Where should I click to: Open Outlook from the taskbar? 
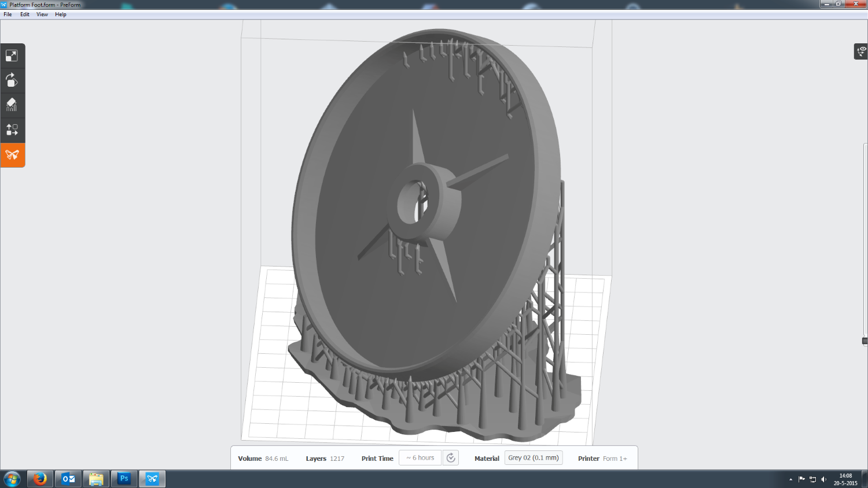68,479
